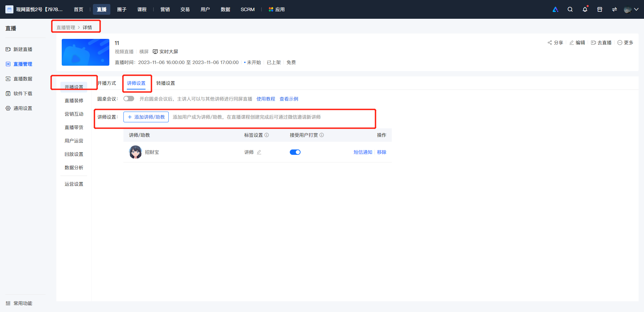
Task: Click the 常用功能 list icon
Action: click(x=8, y=303)
